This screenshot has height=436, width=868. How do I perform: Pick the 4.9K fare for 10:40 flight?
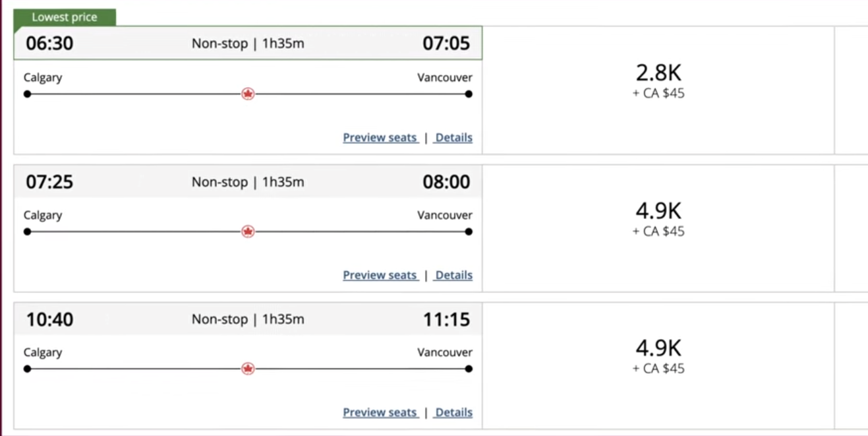(658, 356)
